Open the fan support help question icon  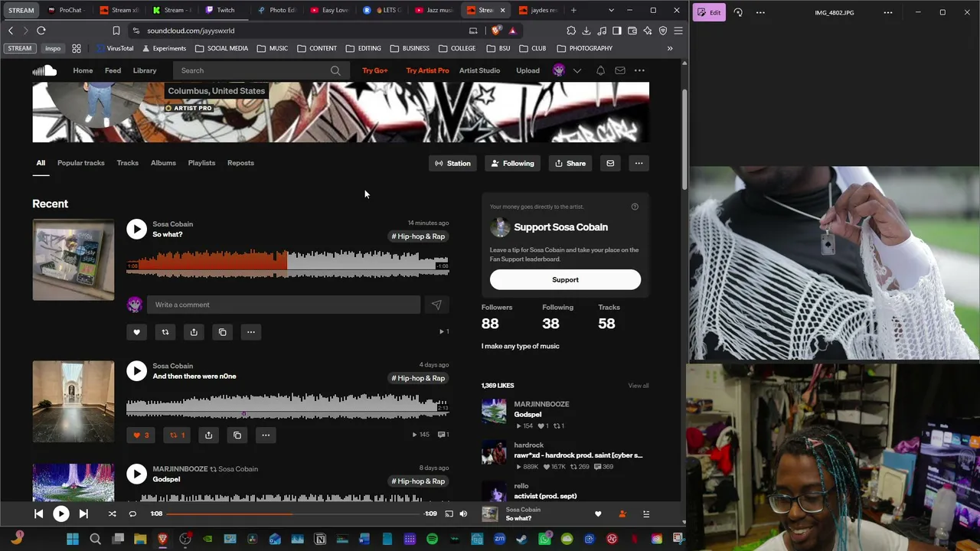point(635,207)
